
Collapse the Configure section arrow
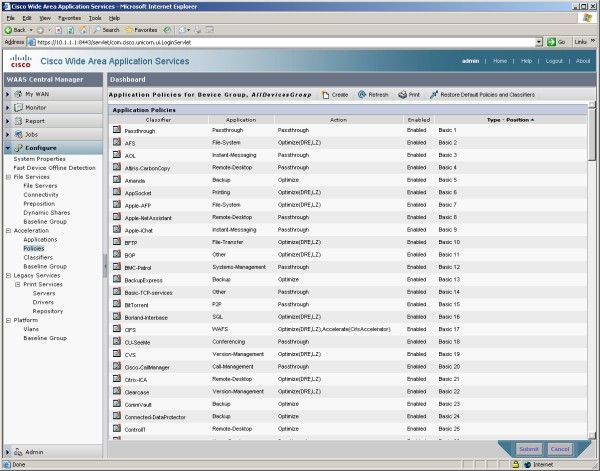coord(8,148)
